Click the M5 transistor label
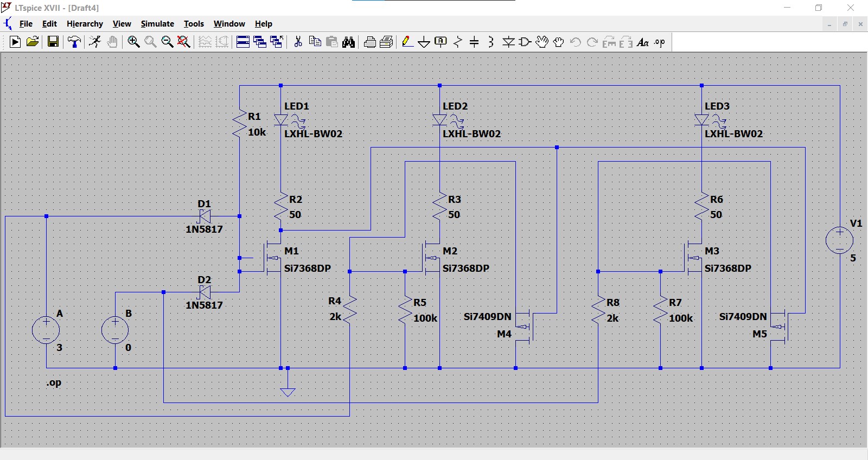The width and height of the screenshot is (868, 460). 760,334
